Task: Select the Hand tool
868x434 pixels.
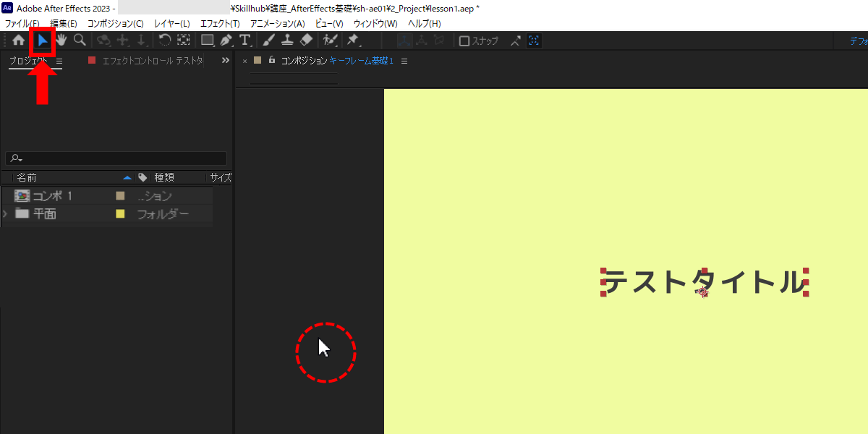Action: point(61,41)
